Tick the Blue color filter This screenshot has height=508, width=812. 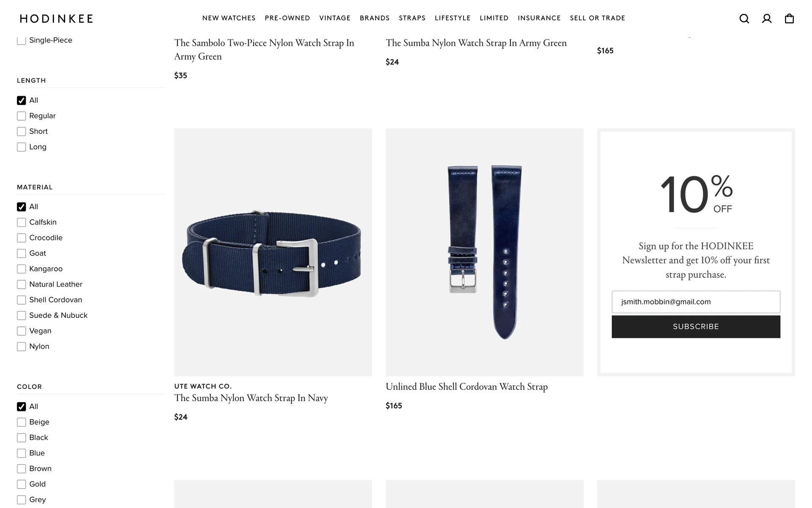(x=22, y=453)
